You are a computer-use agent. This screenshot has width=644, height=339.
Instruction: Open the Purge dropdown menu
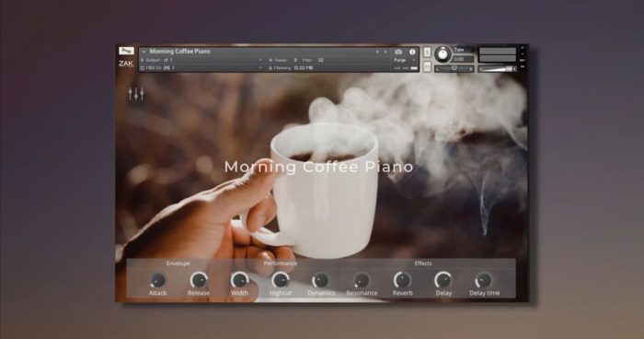pyautogui.click(x=405, y=60)
